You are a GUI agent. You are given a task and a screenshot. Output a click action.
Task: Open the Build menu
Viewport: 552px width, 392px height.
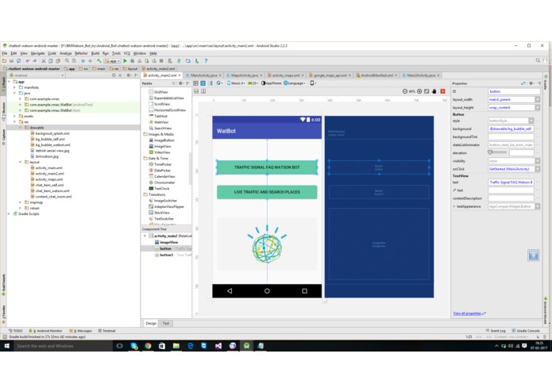[x=95, y=53]
